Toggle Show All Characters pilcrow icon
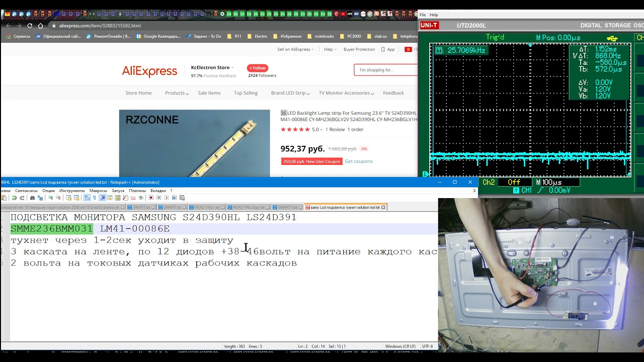 pos(95,198)
